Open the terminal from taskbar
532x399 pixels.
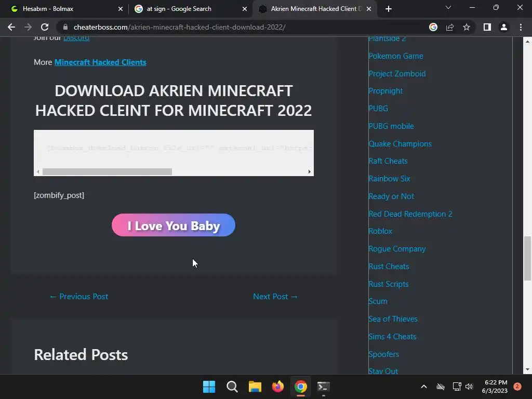(x=323, y=387)
